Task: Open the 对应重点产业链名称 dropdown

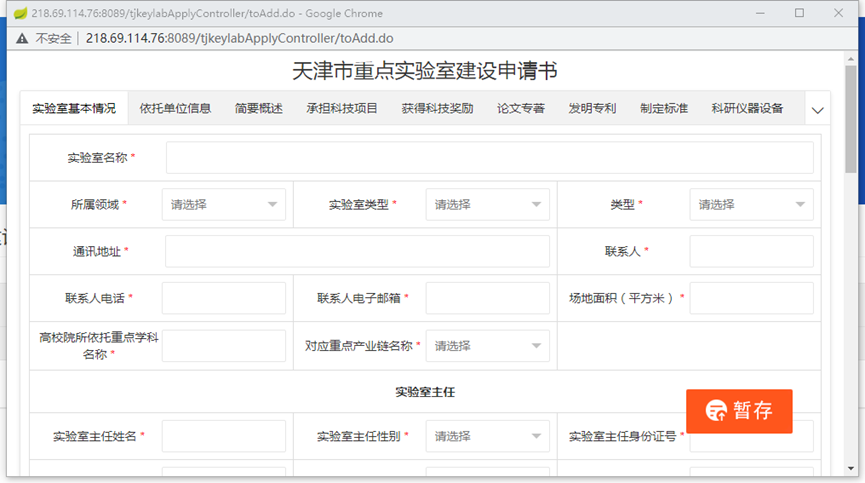Action: [488, 346]
